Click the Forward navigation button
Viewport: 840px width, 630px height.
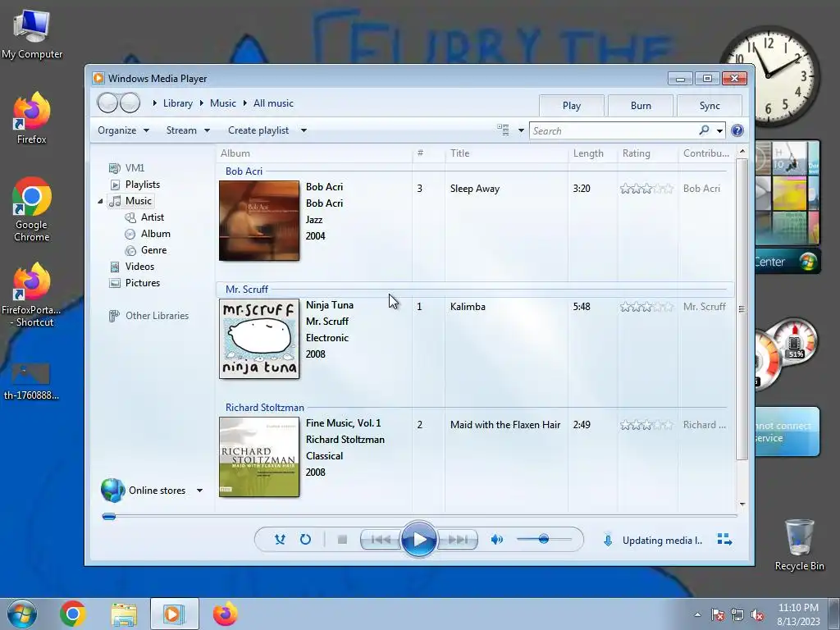point(130,103)
